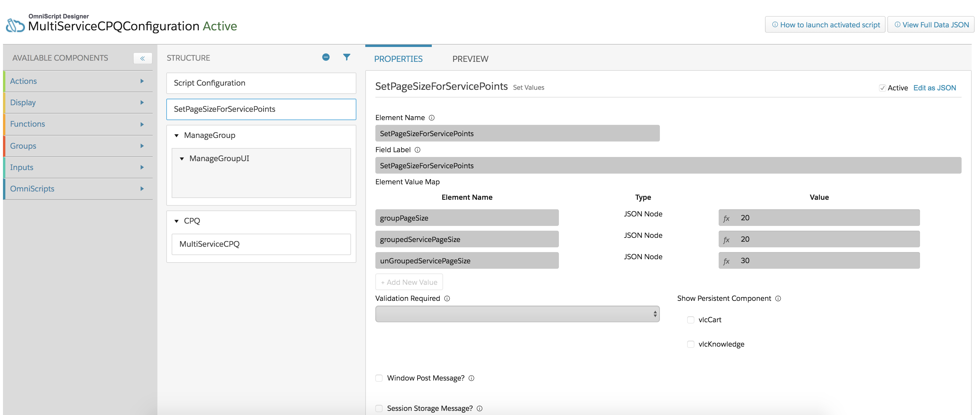Click the value field containing 30
Screen dimensions: 980x415
click(x=819, y=261)
